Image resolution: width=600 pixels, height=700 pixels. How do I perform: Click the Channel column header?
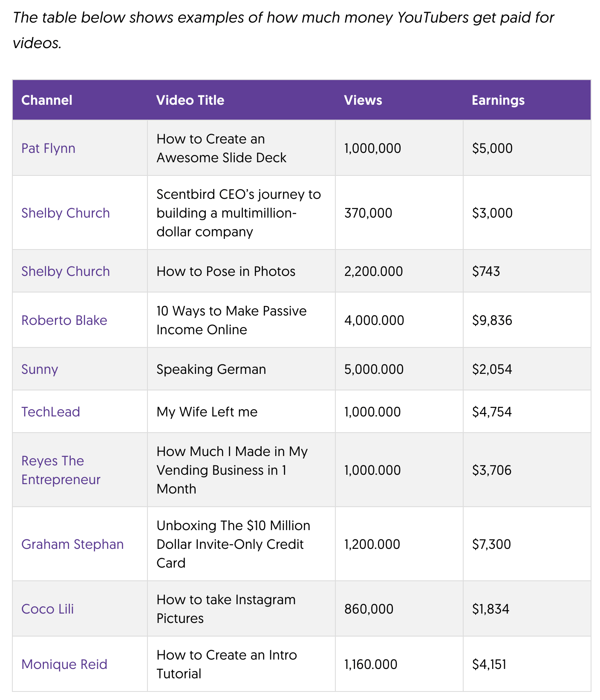tap(47, 100)
